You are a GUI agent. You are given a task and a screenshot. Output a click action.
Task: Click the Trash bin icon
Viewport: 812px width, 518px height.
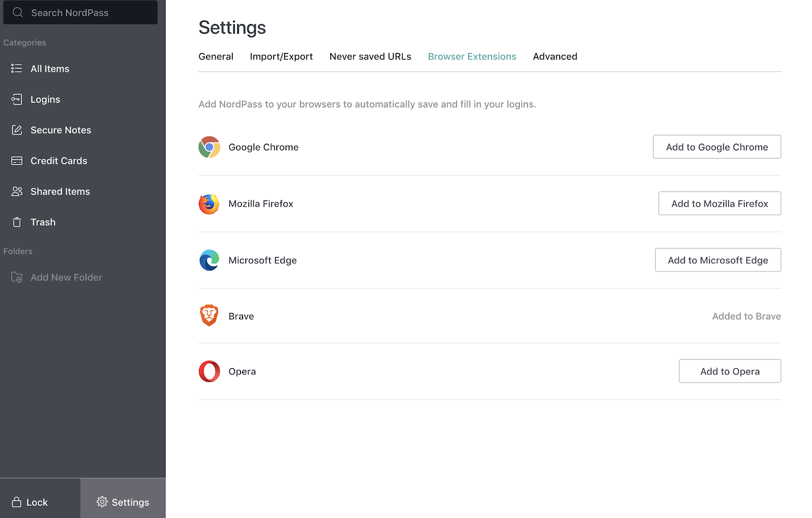(17, 222)
